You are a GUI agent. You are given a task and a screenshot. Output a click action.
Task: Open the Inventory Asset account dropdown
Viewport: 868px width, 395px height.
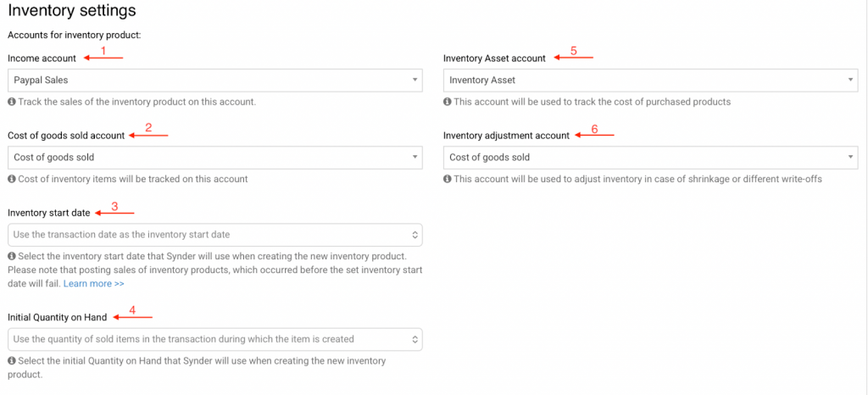(650, 81)
